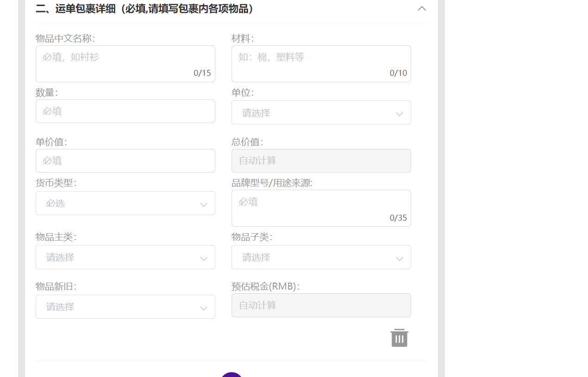This screenshot has height=377, width=588.
Task: Click the 运单包裹详细 section header title
Action: 145,8
